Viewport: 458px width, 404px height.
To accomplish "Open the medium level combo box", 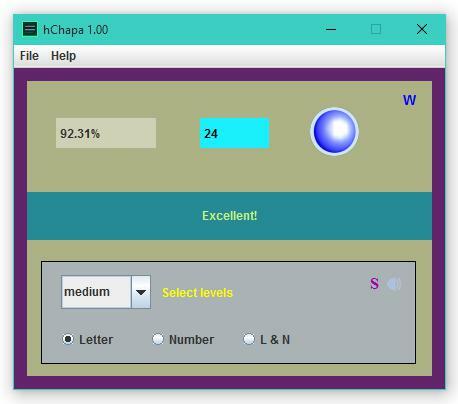I will point(106,292).
